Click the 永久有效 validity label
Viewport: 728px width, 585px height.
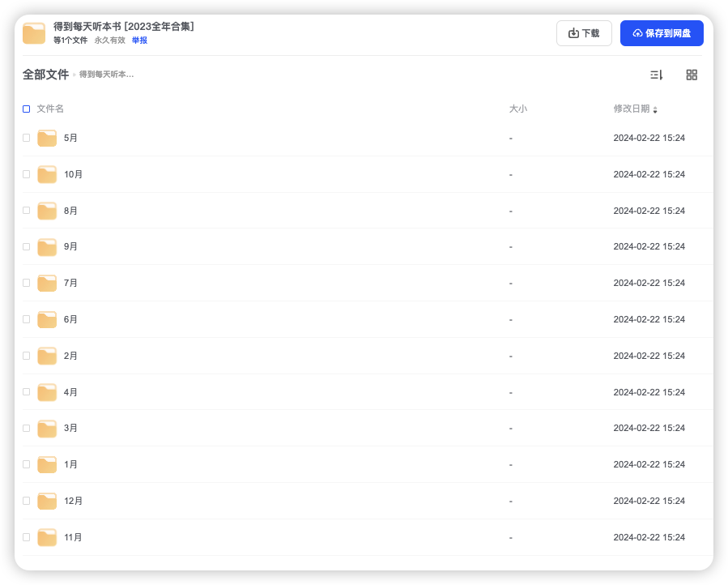pyautogui.click(x=110, y=41)
